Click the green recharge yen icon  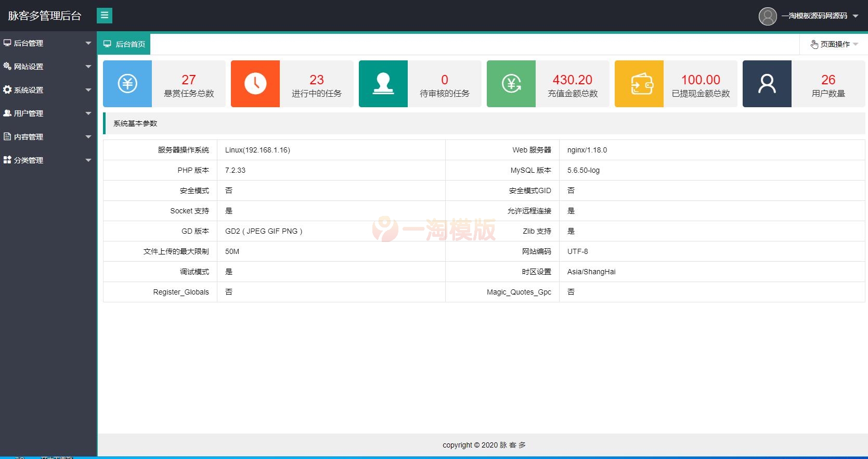[511, 84]
